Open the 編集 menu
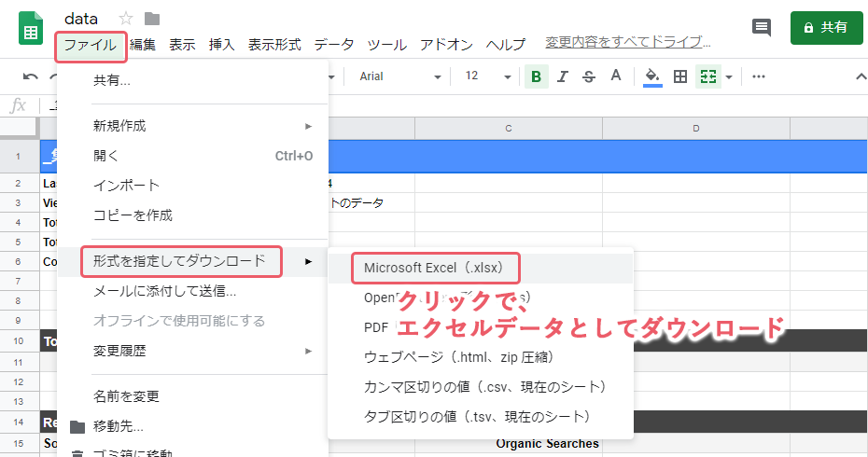 143,45
